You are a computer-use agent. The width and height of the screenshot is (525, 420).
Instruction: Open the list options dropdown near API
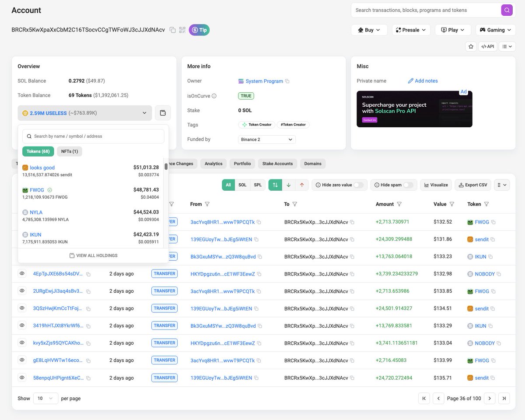click(x=507, y=46)
